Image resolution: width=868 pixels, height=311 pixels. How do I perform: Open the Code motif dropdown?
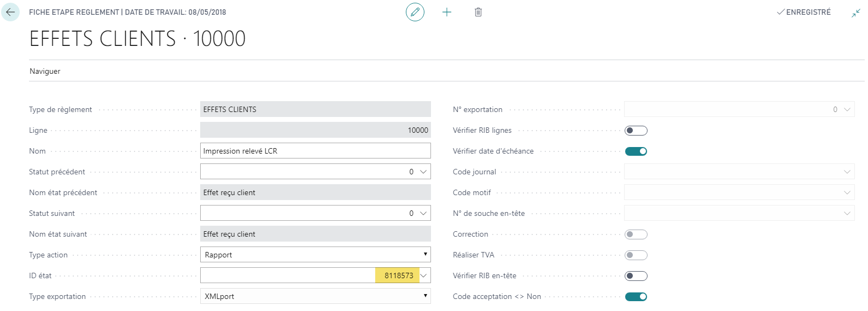pyautogui.click(x=847, y=192)
